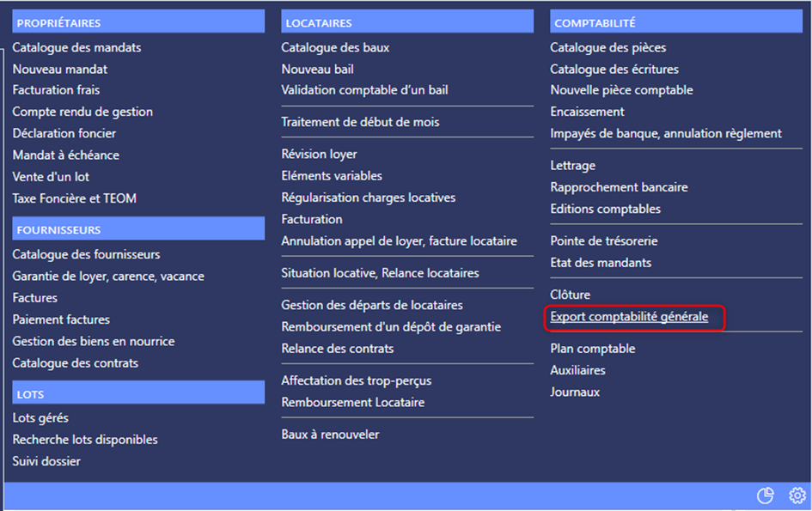The height and width of the screenshot is (511, 812).
Task: Open Révision loyer
Action: coord(319,155)
